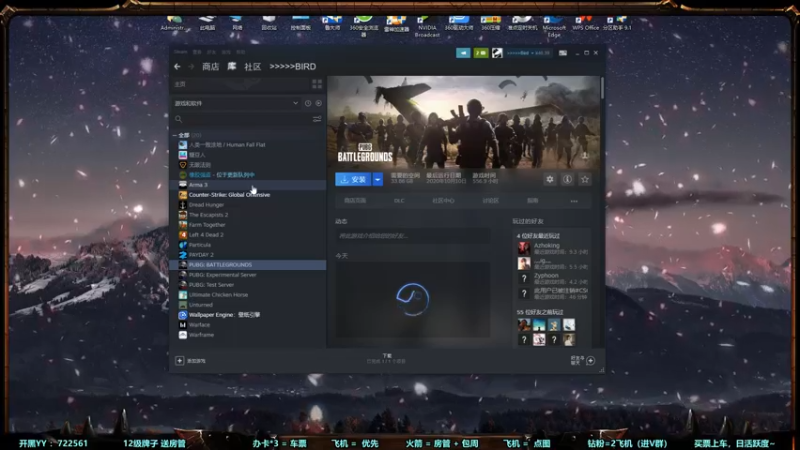Click the recent clock filter icon
The image size is (800, 450).
click(308, 103)
